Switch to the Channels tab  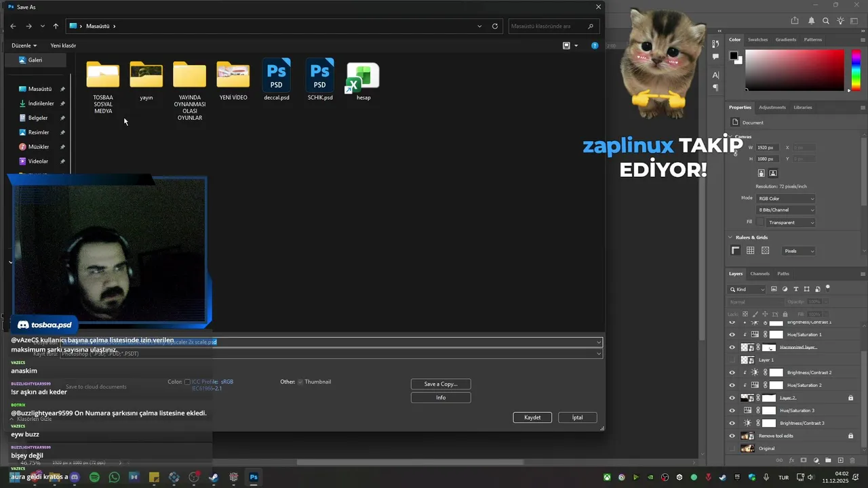[x=759, y=274]
